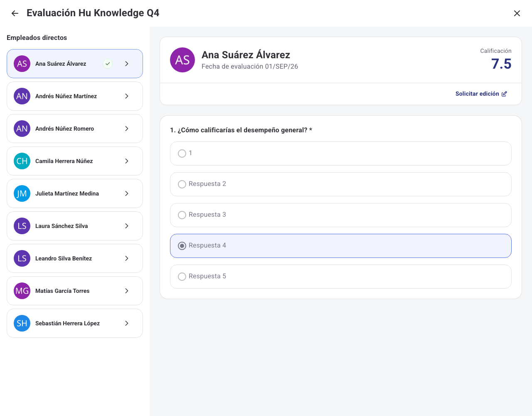Click the AN avatar for Andrés Núñez Martínez
The image size is (532, 416).
point(22,96)
